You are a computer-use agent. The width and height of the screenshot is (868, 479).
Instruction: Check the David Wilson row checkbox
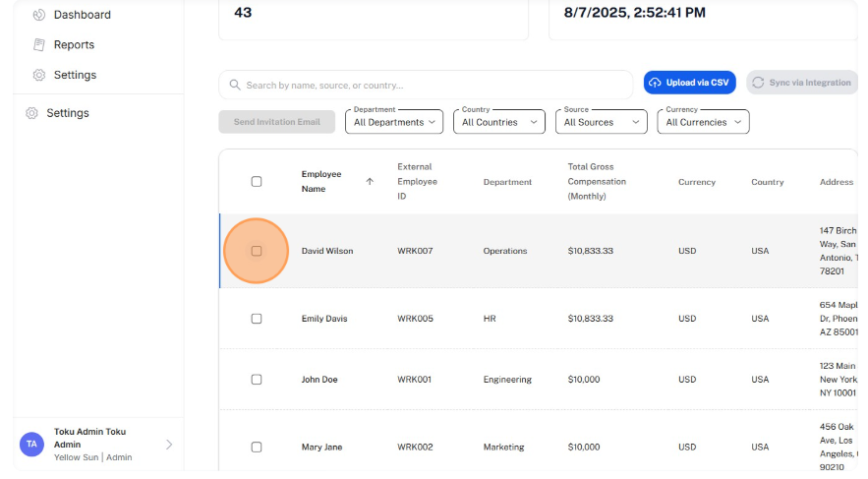[x=257, y=251]
